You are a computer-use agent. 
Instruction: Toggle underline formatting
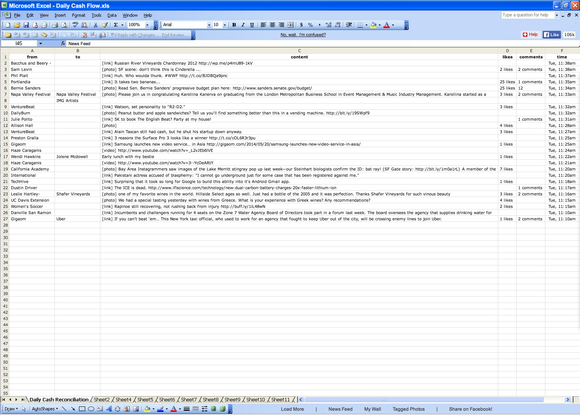tap(252, 25)
